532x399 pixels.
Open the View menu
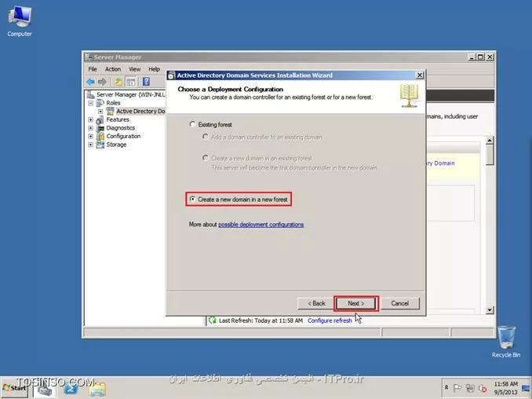pos(135,69)
